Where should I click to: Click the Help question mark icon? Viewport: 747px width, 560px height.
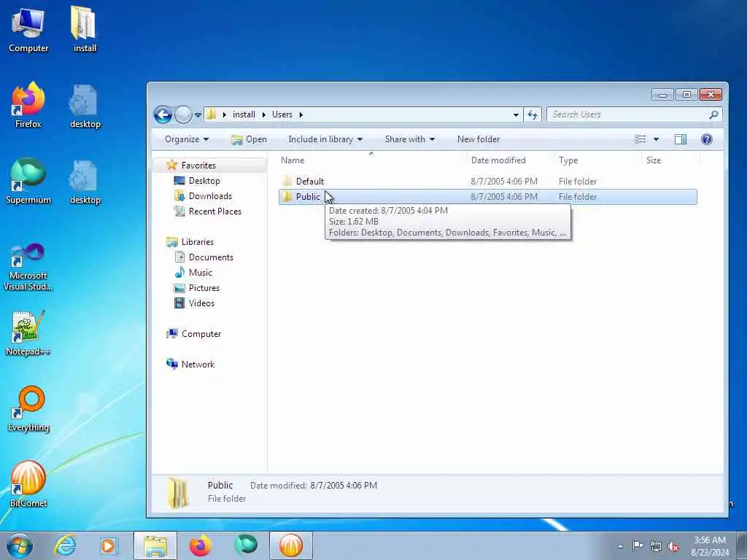pos(706,139)
